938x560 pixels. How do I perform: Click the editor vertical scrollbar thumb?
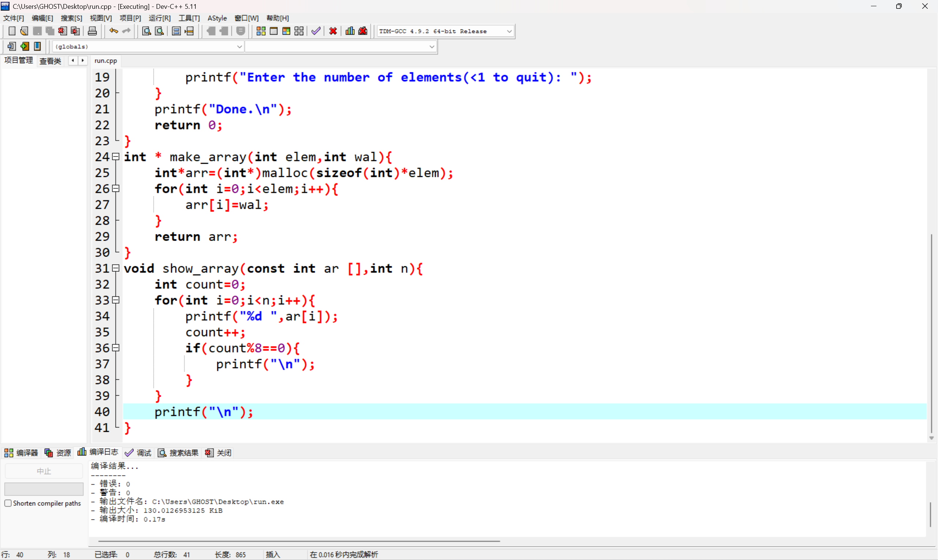pos(931,332)
